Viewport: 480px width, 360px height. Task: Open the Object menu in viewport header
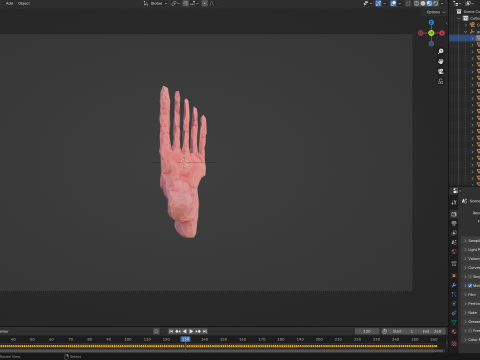(x=24, y=3)
